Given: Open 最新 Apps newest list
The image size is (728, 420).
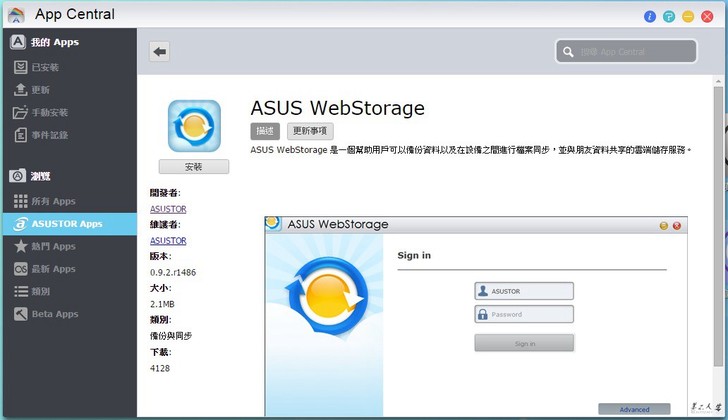Looking at the screenshot, I should [53, 269].
